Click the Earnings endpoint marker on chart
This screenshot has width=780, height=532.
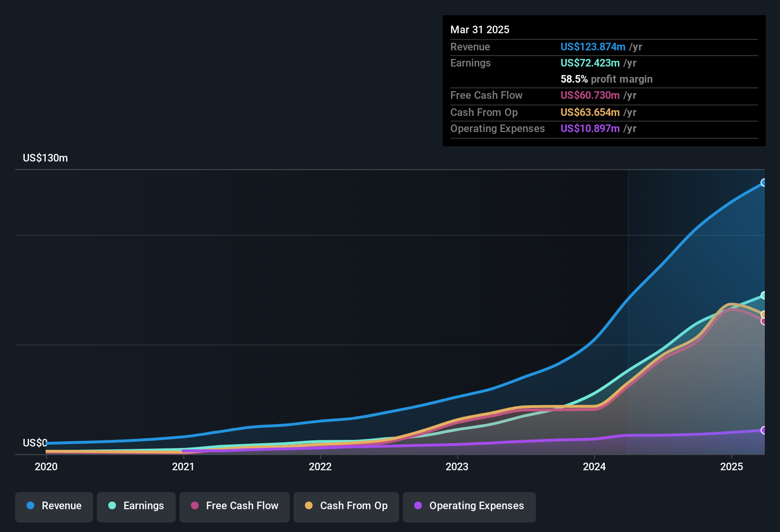coord(764,295)
